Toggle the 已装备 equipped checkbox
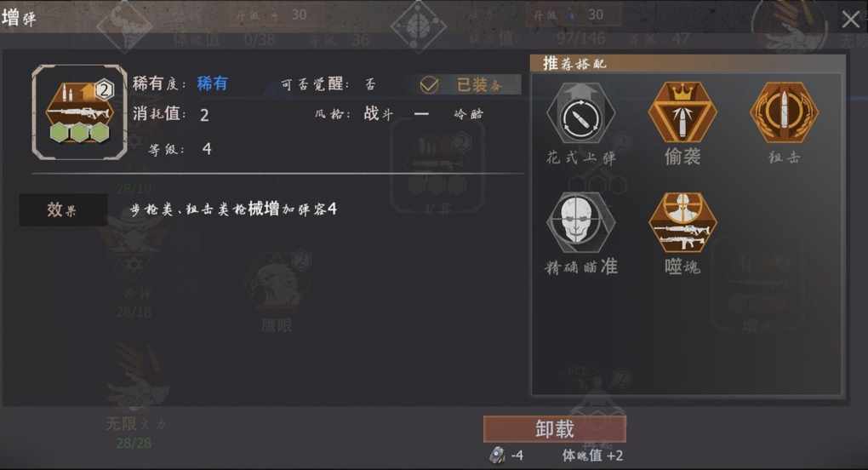The width and height of the screenshot is (868, 470). 429,84
